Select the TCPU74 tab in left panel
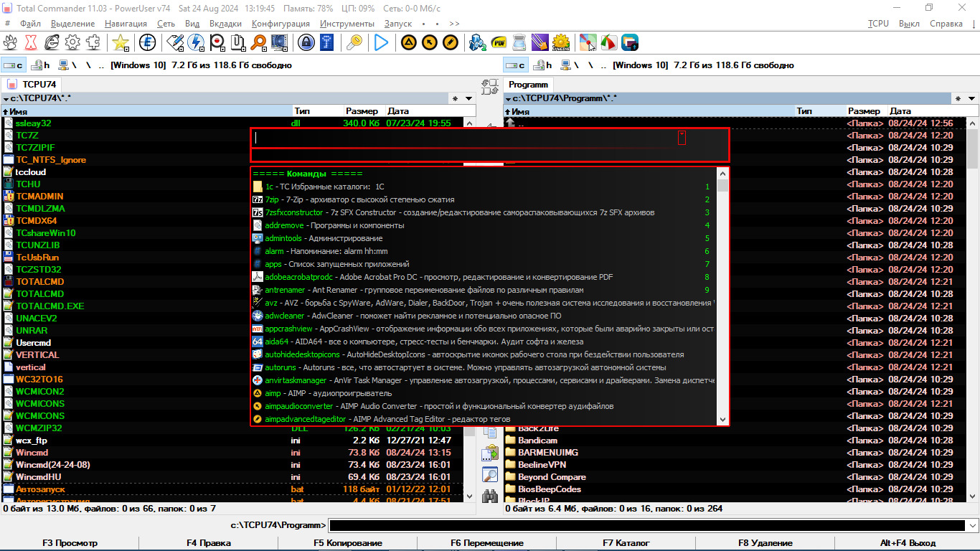Image resolution: width=980 pixels, height=551 pixels. 33,84
